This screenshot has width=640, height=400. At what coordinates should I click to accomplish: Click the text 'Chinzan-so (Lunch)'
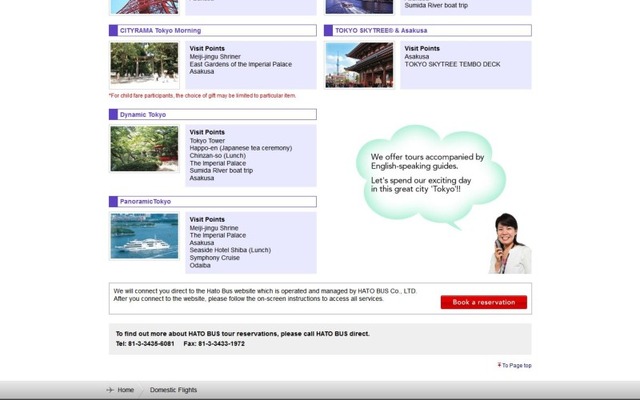click(218, 156)
